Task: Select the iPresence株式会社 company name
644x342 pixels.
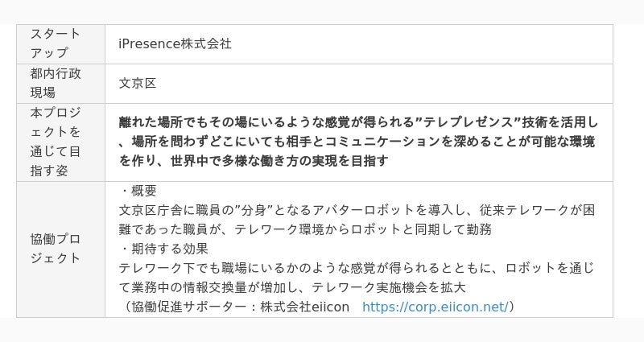Action: coord(175,43)
